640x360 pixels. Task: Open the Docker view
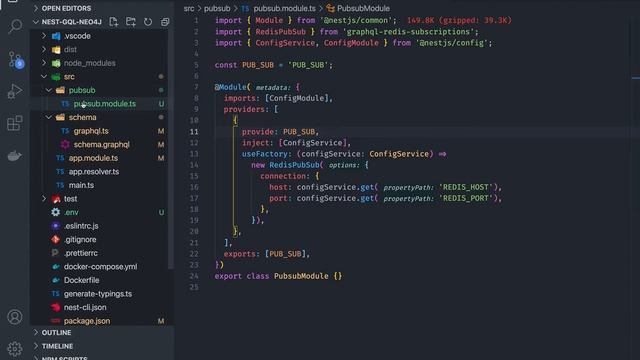coord(15,156)
